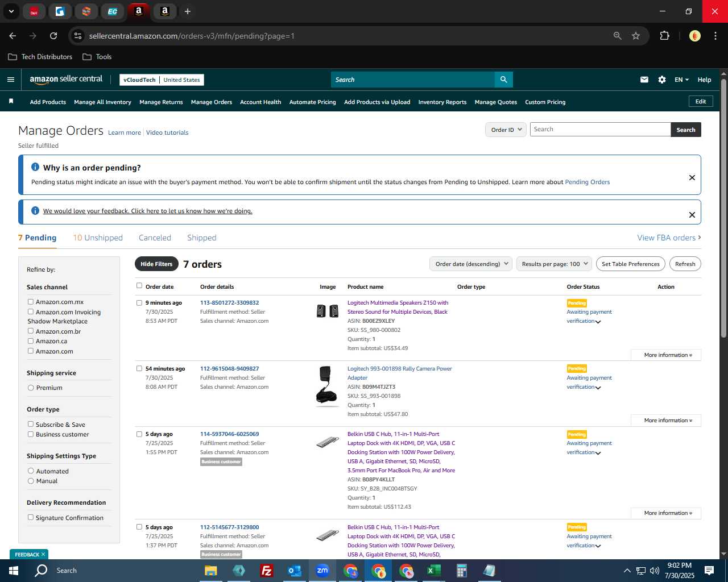This screenshot has height=582, width=728.
Task: Bookmark this page with the star icon
Action: coord(636,36)
